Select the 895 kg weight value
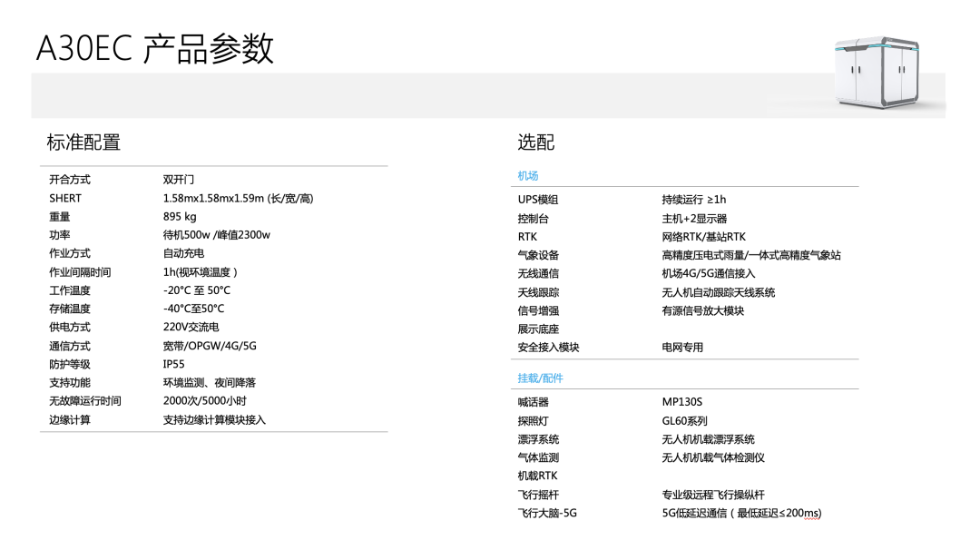 [x=180, y=217]
